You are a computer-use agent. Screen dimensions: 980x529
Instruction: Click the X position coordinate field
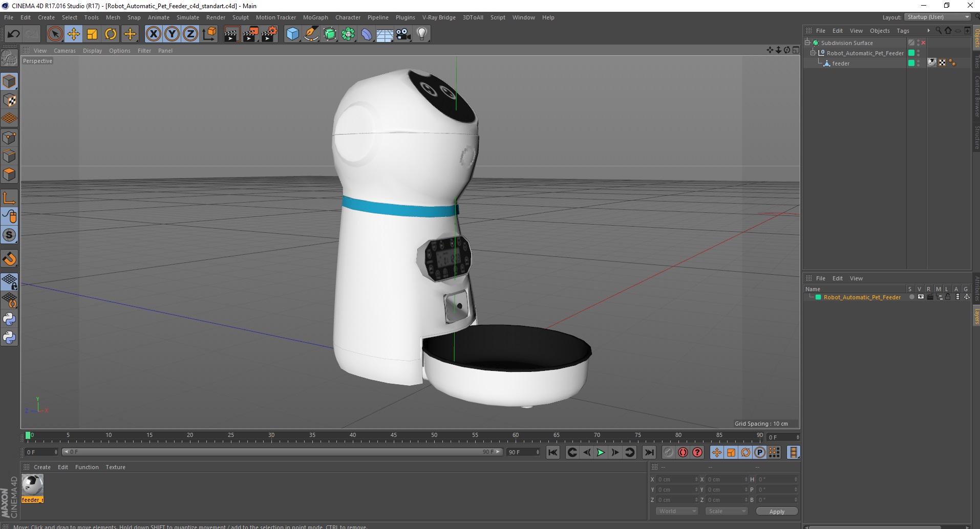click(x=677, y=479)
